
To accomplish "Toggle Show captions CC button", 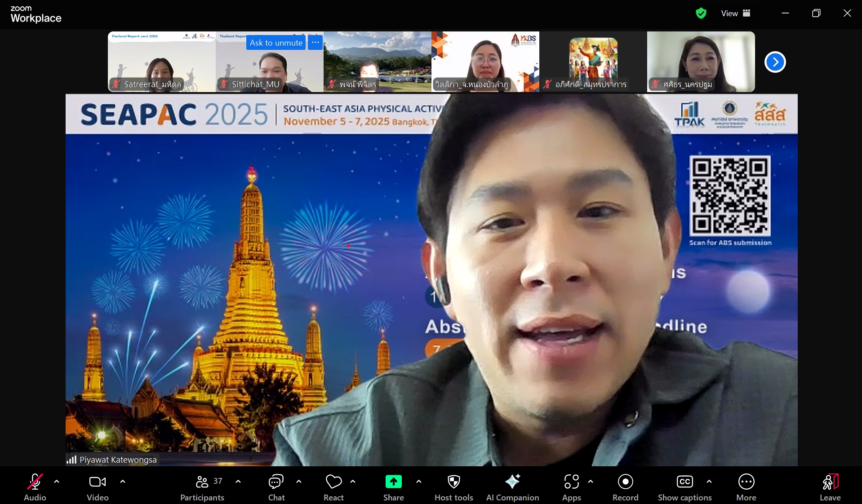I will click(684, 486).
